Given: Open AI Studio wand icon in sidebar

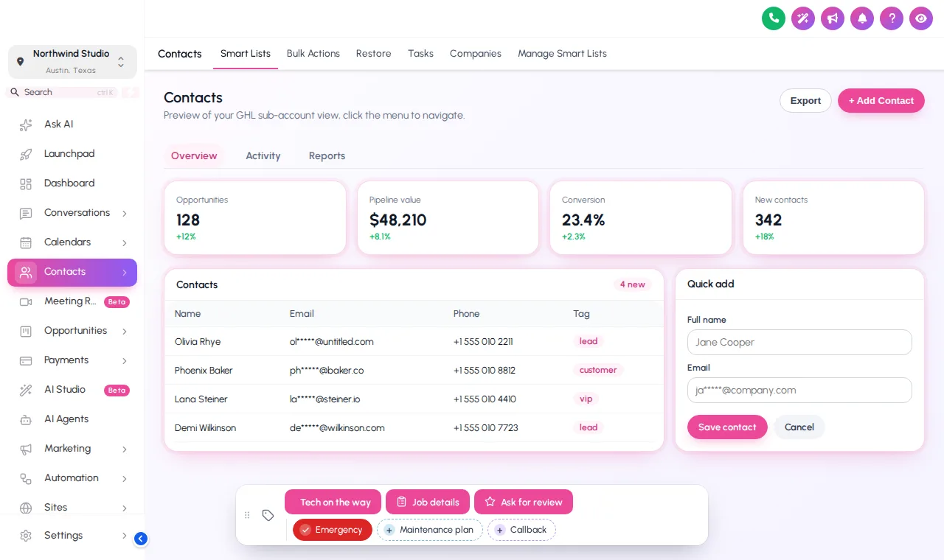Looking at the screenshot, I should [x=26, y=390].
